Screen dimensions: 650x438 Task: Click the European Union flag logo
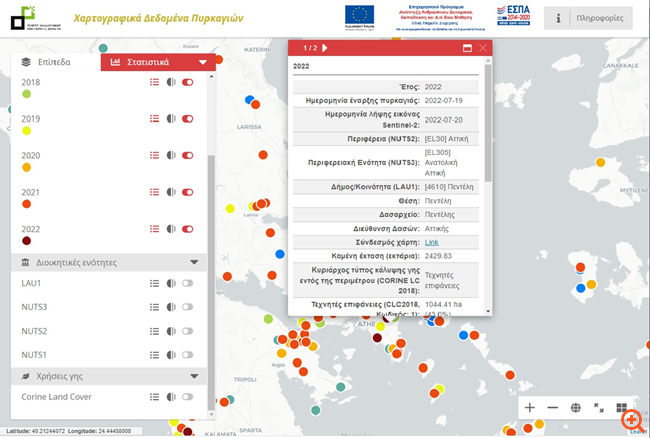pyautogui.click(x=359, y=17)
